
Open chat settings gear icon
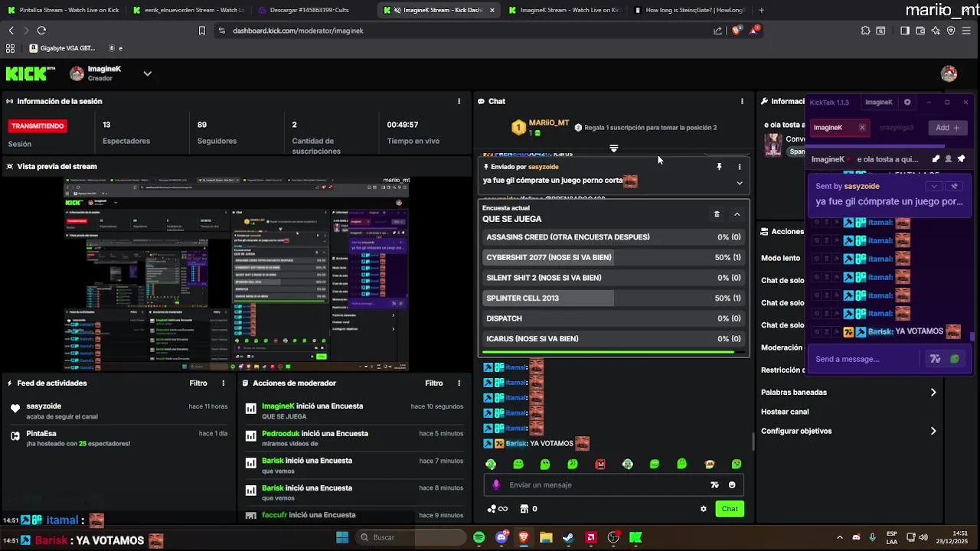pyautogui.click(x=703, y=509)
